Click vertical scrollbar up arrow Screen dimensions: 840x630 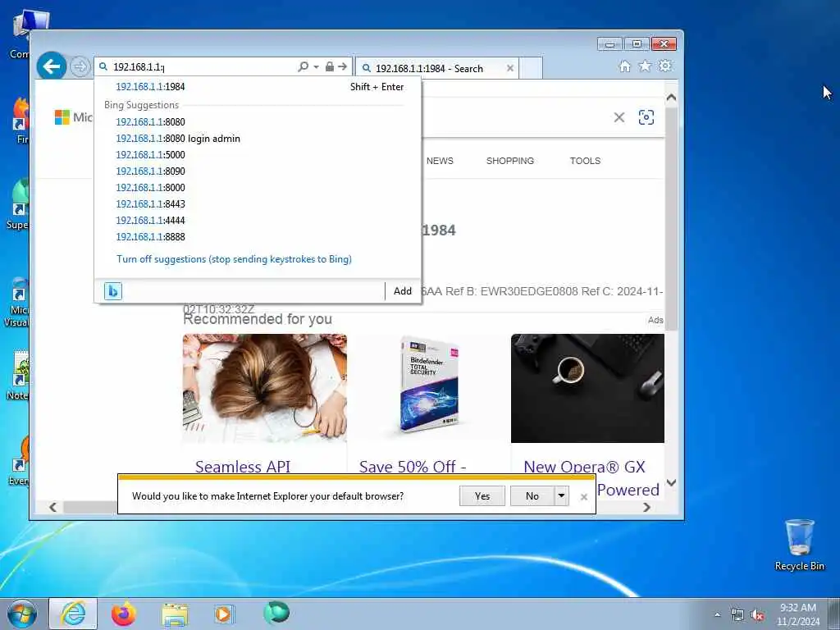click(671, 98)
